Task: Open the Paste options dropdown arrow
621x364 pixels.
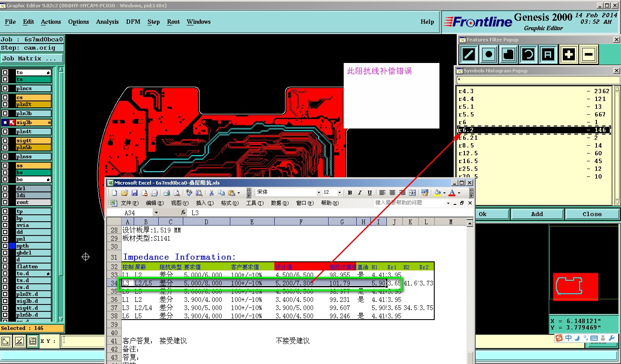Action: point(238,193)
